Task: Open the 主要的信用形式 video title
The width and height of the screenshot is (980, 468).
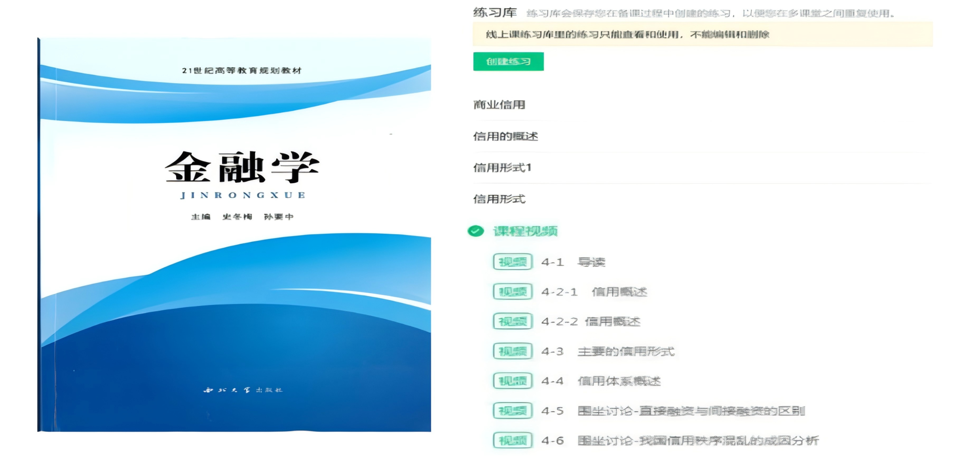Action: point(626,351)
